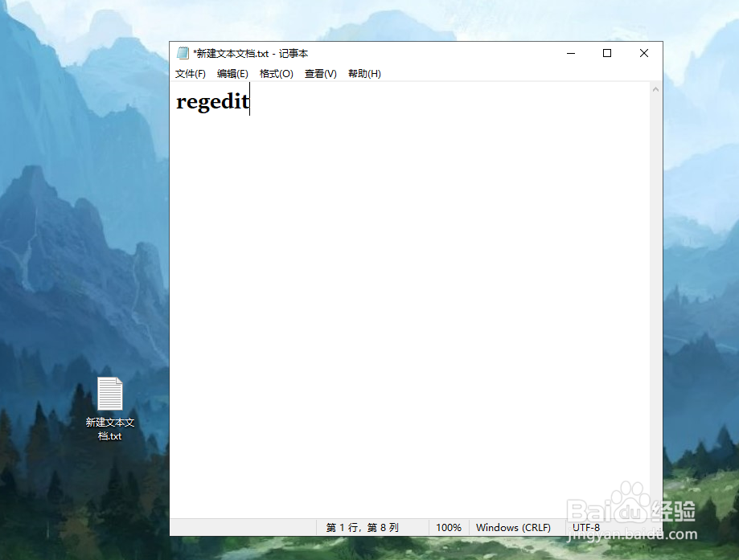Select the text regedit in the document
The height and width of the screenshot is (560, 739).
[x=212, y=102]
